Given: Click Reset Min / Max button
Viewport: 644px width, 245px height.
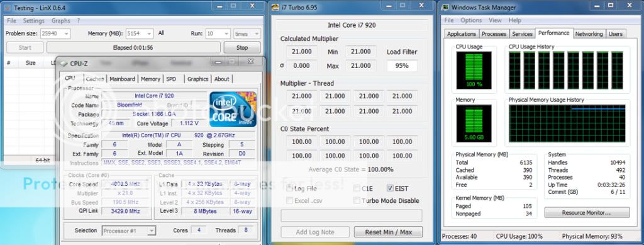Looking at the screenshot, I should (x=388, y=232).
